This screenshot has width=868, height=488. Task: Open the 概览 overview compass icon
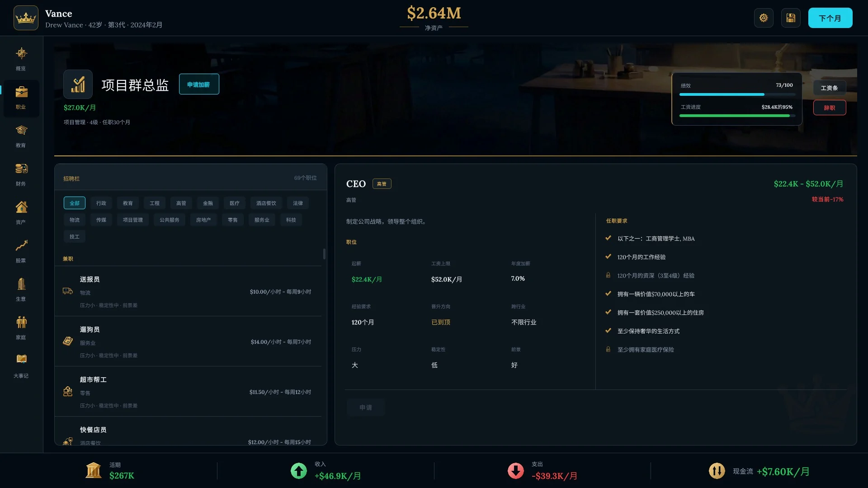21,54
